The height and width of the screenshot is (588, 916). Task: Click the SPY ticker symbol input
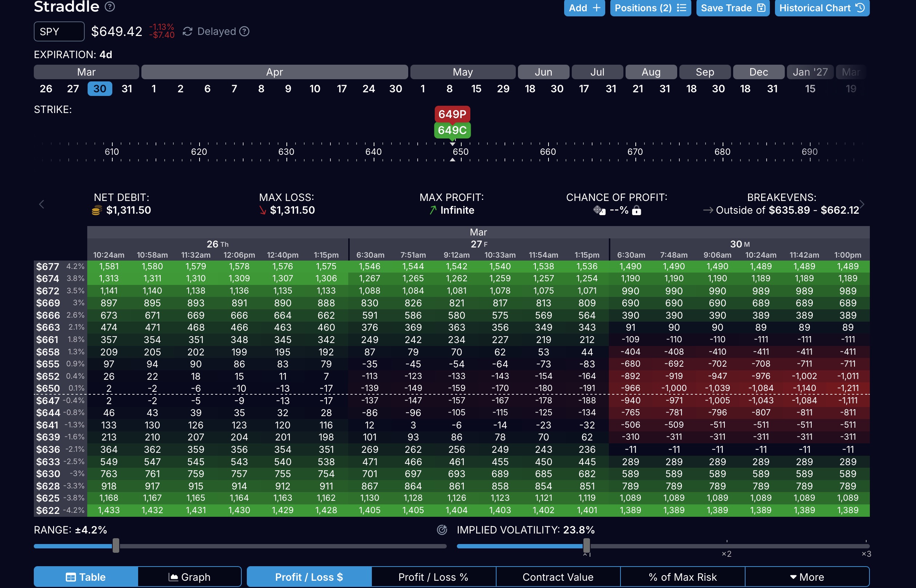click(59, 31)
